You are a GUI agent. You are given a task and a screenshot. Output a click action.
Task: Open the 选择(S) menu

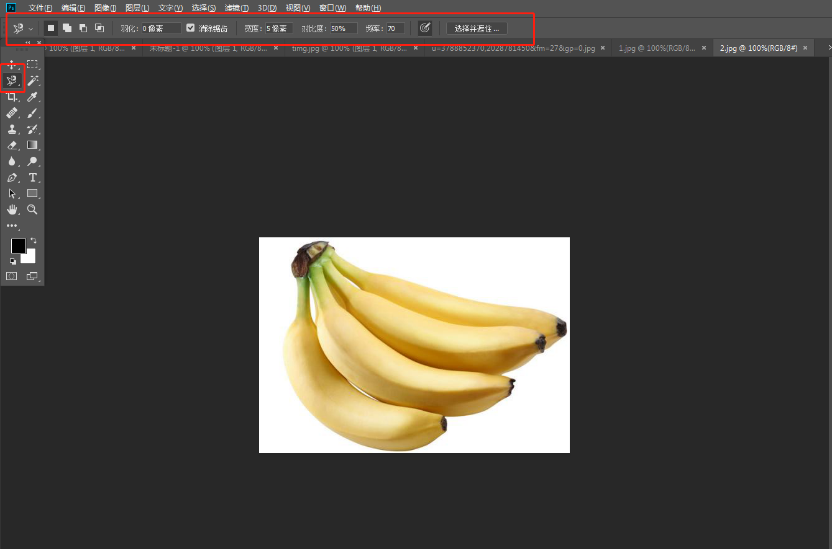[203, 8]
